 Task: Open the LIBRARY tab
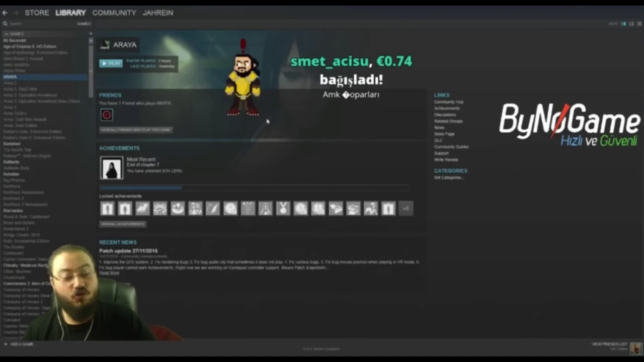(x=70, y=13)
